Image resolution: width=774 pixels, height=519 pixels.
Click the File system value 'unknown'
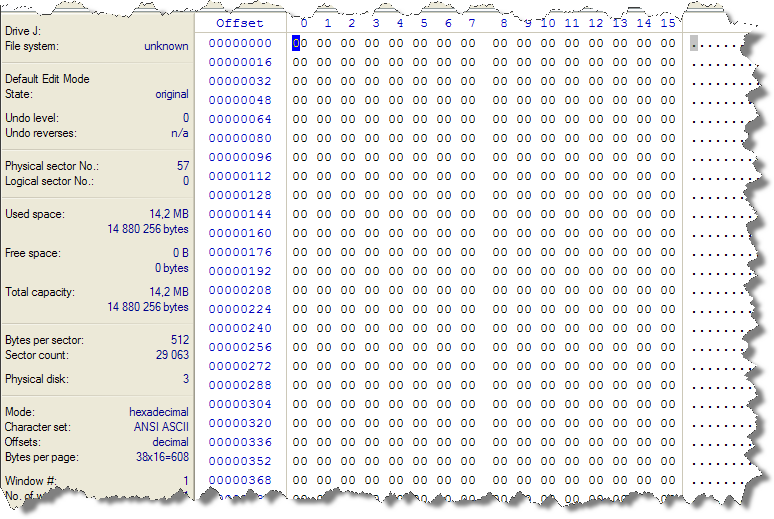click(x=166, y=46)
